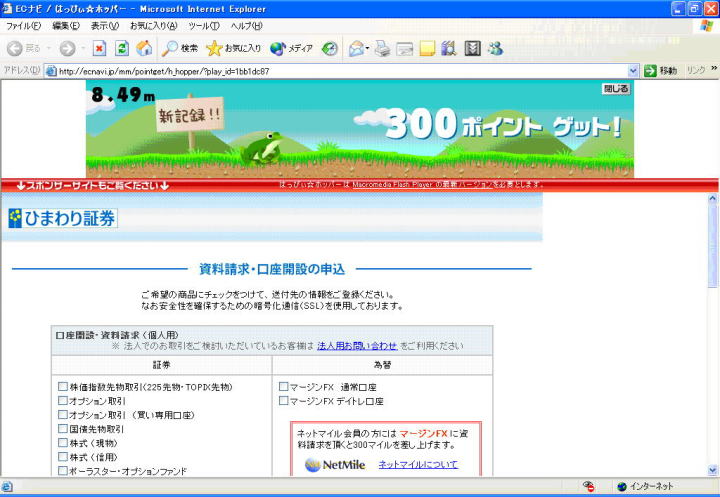Print the page with printer icon
The height and width of the screenshot is (497, 720).
(x=382, y=48)
